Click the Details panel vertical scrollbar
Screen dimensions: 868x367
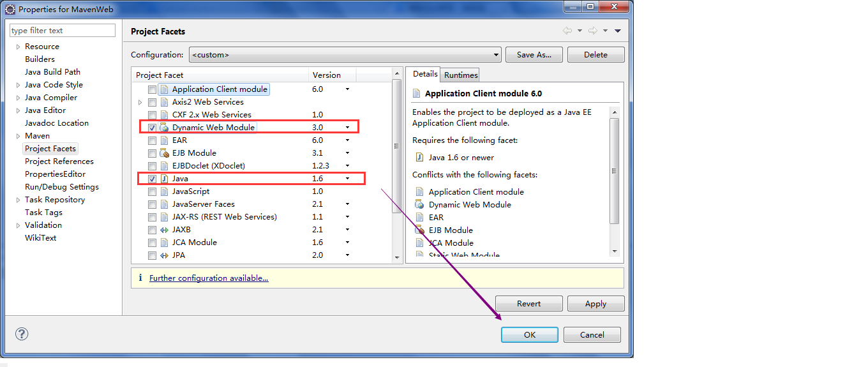tap(614, 170)
